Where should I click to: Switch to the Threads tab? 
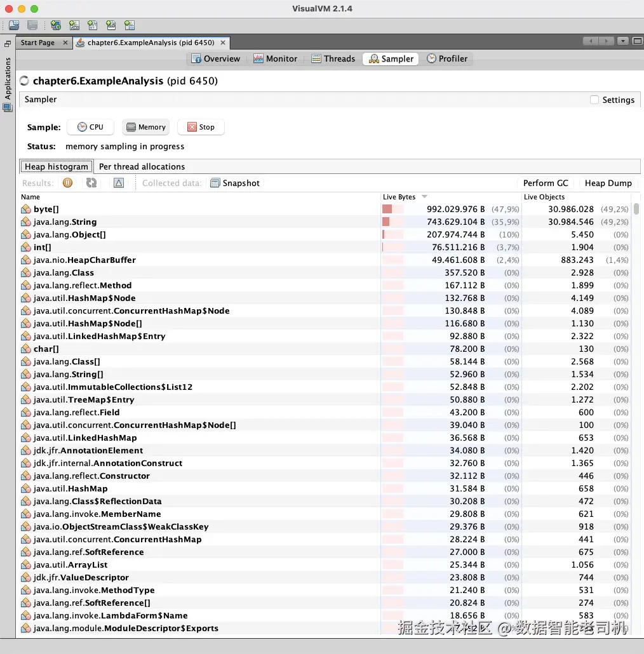click(x=333, y=58)
